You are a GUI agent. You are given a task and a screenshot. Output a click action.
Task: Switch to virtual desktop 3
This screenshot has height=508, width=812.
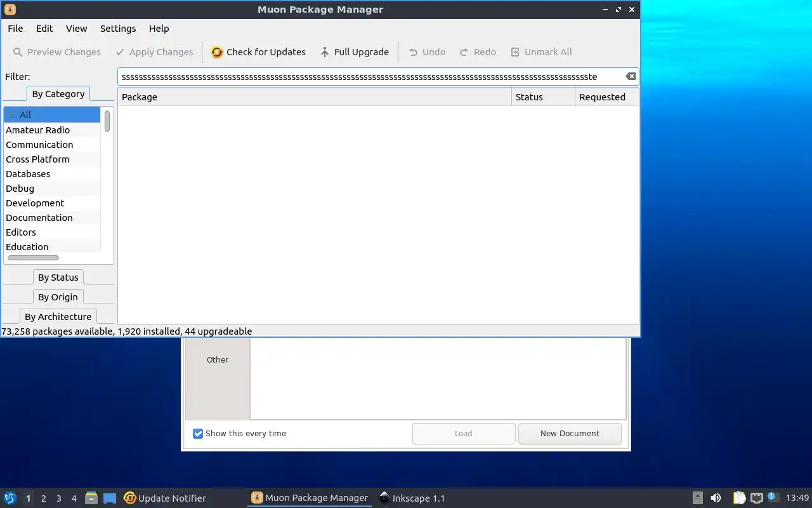tap(58, 498)
